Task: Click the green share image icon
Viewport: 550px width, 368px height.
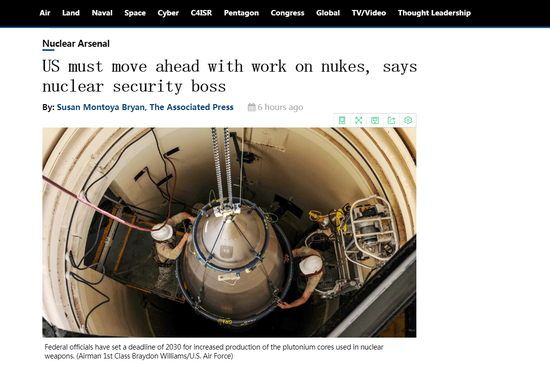Action: (391, 120)
